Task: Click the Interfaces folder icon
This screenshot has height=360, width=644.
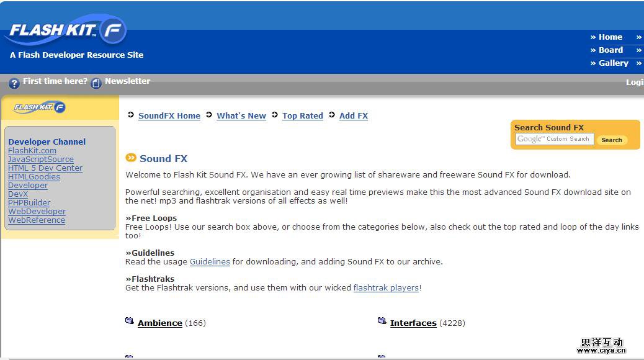Action: (x=382, y=321)
